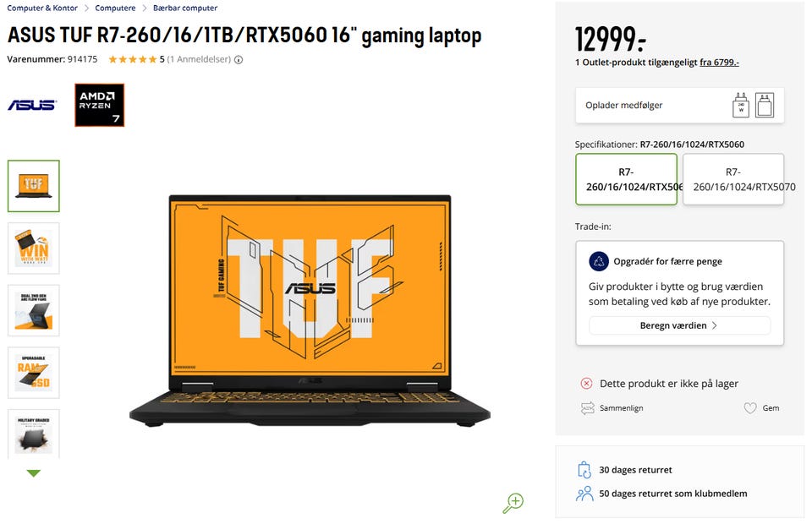Show more thumbnails with green down arrow
The height and width of the screenshot is (524, 812).
click(x=34, y=472)
